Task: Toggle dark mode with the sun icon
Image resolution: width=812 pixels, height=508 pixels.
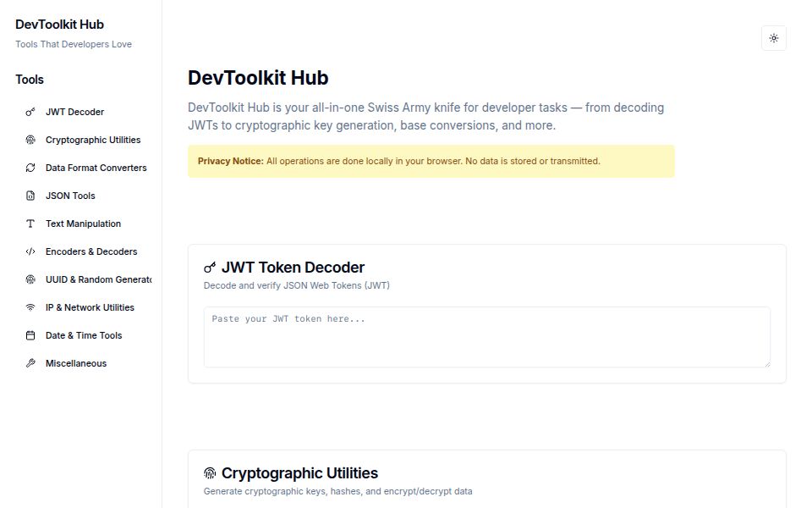Action: 773,38
